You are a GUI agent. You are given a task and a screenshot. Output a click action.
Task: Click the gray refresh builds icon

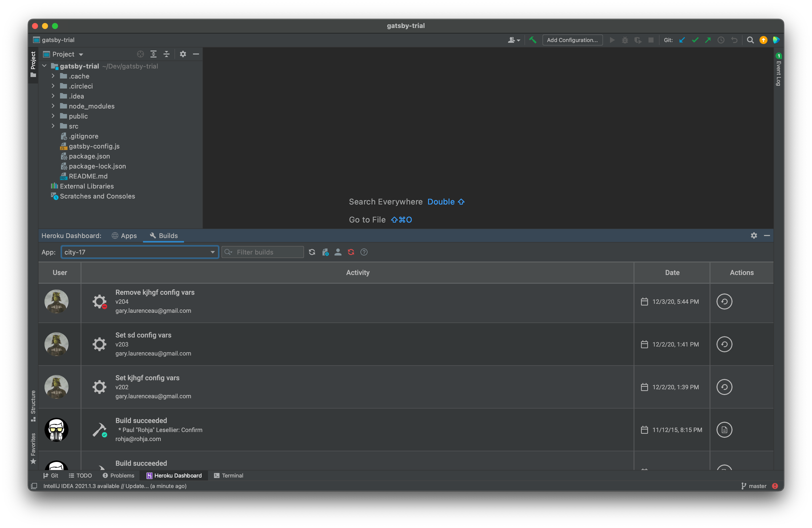point(312,252)
